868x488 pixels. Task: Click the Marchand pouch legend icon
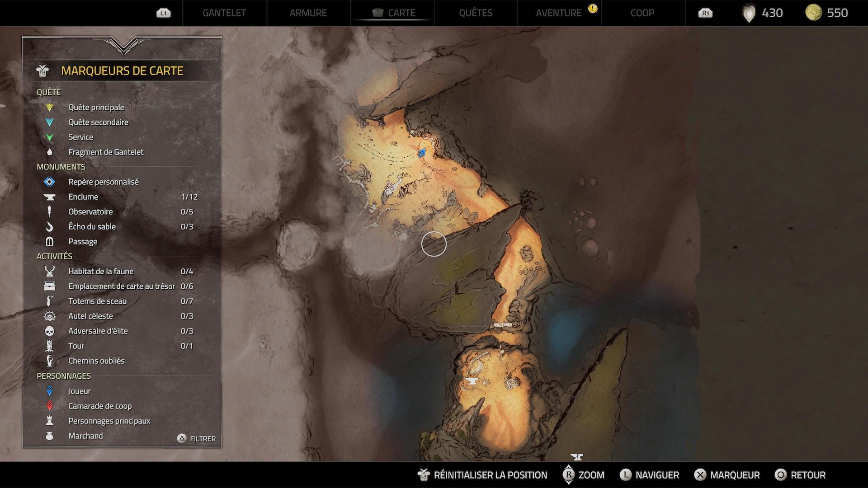coord(50,436)
